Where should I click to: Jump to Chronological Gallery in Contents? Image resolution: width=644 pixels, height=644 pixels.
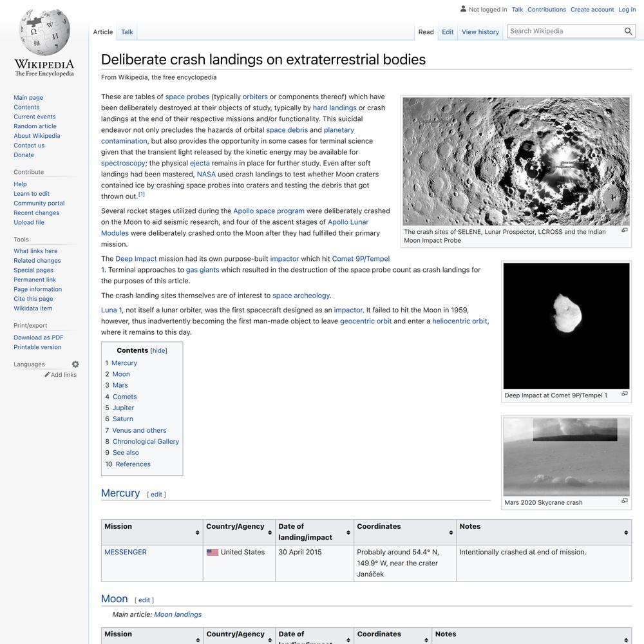point(146,442)
